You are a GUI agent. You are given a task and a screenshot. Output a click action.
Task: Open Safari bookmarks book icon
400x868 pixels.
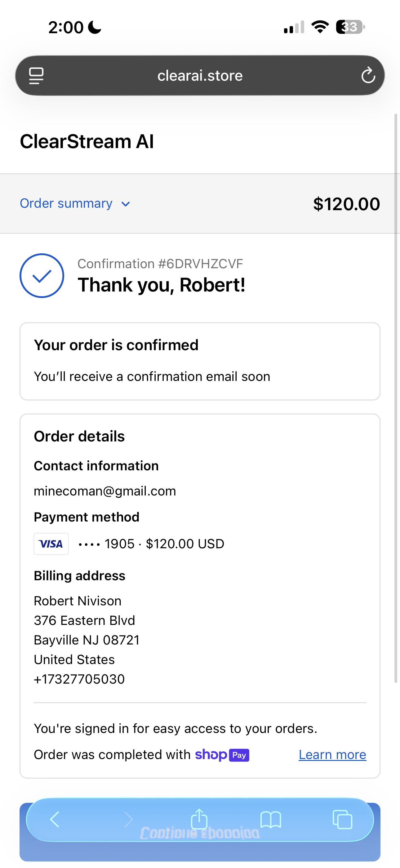coord(271,820)
